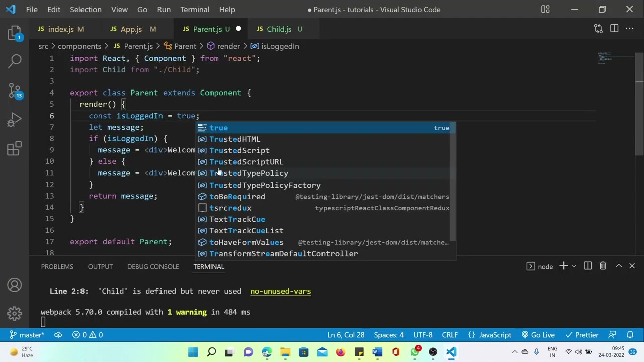This screenshot has width=644, height=362.
Task: Open WhatsApp from the taskbar
Action: [x=415, y=352]
